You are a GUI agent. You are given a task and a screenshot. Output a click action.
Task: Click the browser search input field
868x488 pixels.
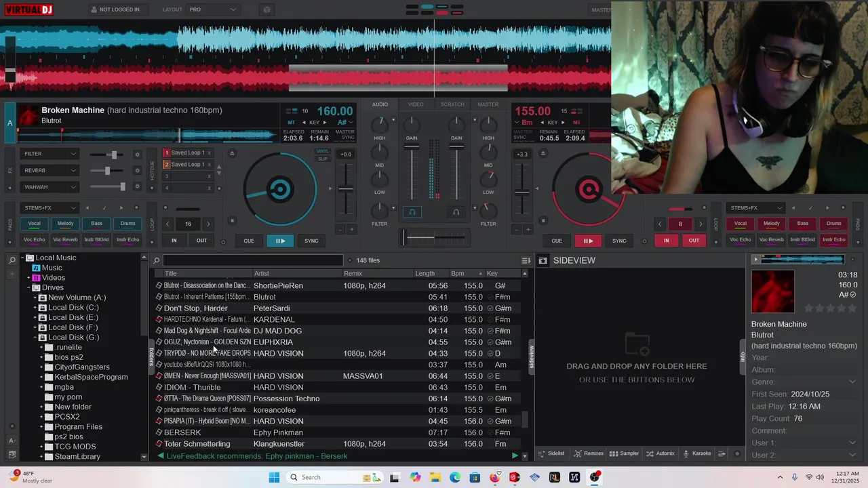pos(252,260)
